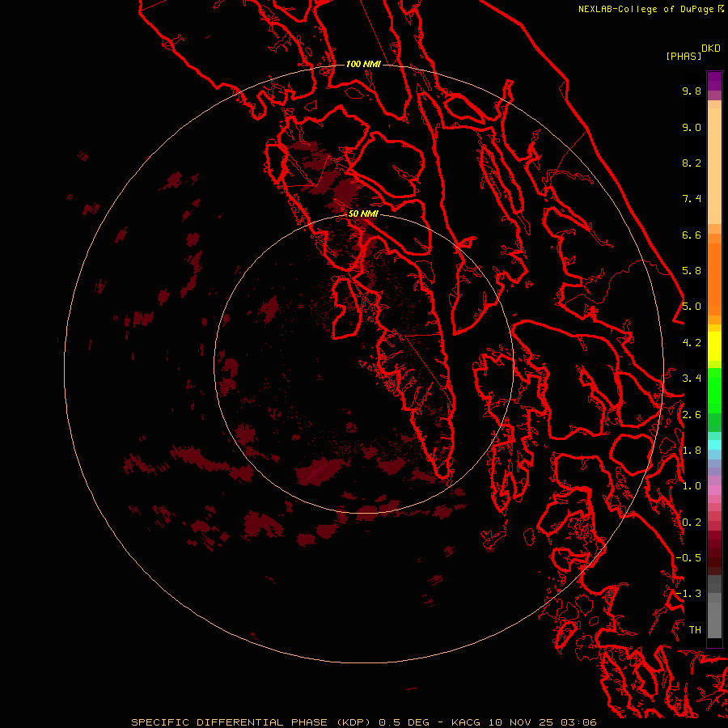Select the 9.8 value on color scale
The width and height of the screenshot is (728, 728).
pyautogui.click(x=692, y=91)
